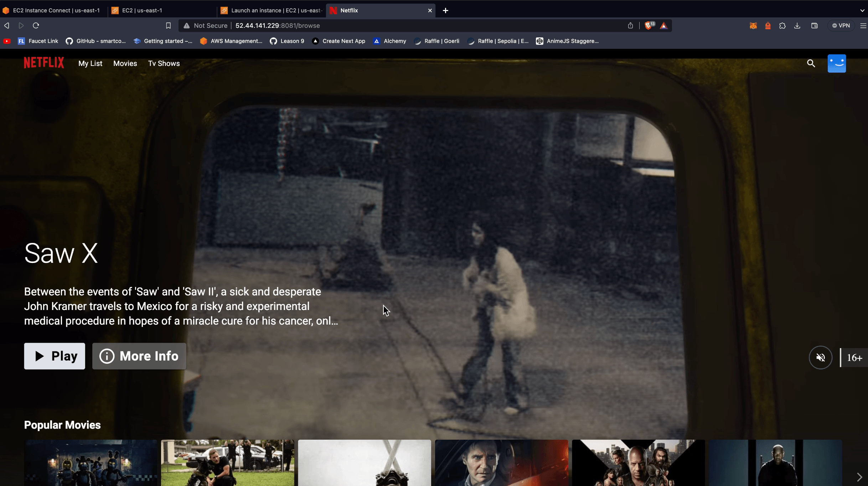Open the MetaMask fox extension

click(x=753, y=26)
